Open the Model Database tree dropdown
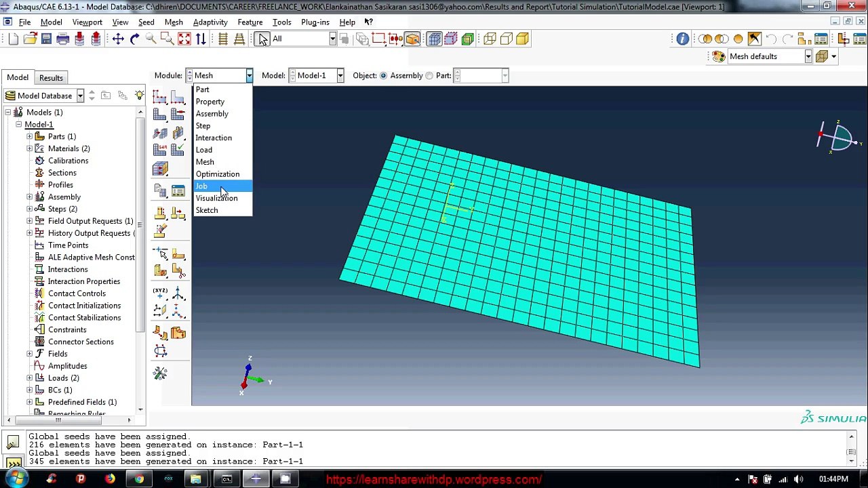This screenshot has height=488, width=868. tap(79, 96)
